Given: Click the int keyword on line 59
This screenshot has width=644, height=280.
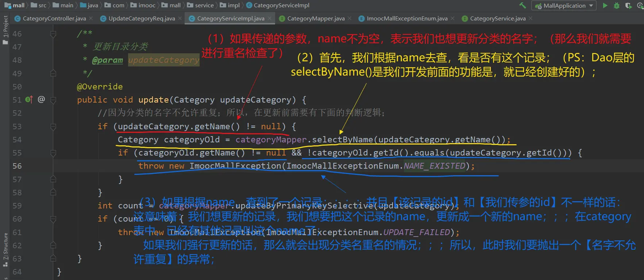Looking at the screenshot, I should (x=105, y=206).
